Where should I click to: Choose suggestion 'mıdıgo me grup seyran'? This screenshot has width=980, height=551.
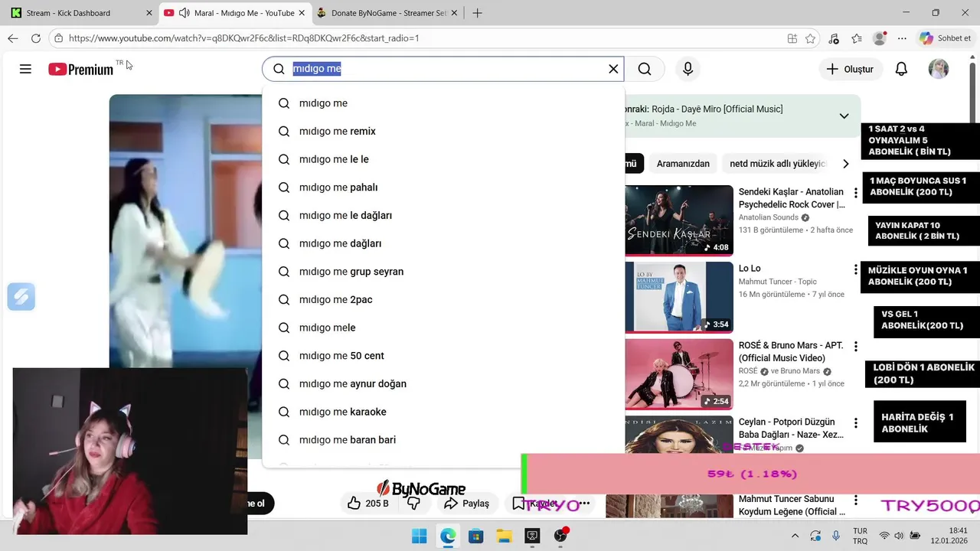pos(443,272)
